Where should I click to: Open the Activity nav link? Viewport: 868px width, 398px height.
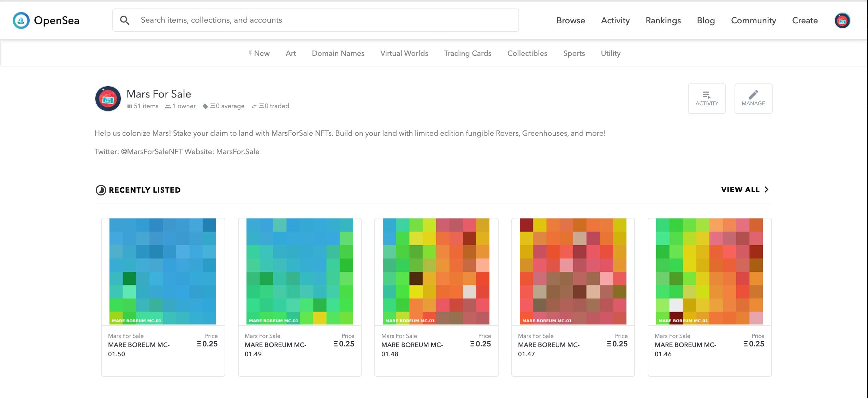coord(615,21)
